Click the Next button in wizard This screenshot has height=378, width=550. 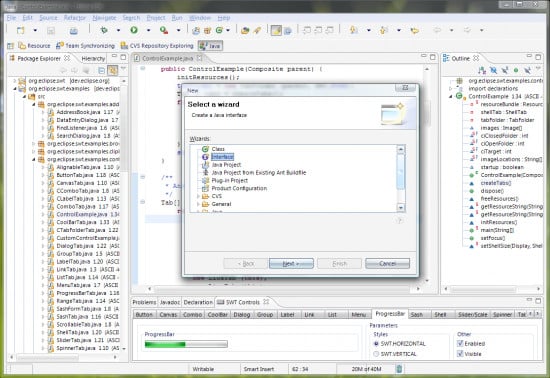pyautogui.click(x=291, y=264)
